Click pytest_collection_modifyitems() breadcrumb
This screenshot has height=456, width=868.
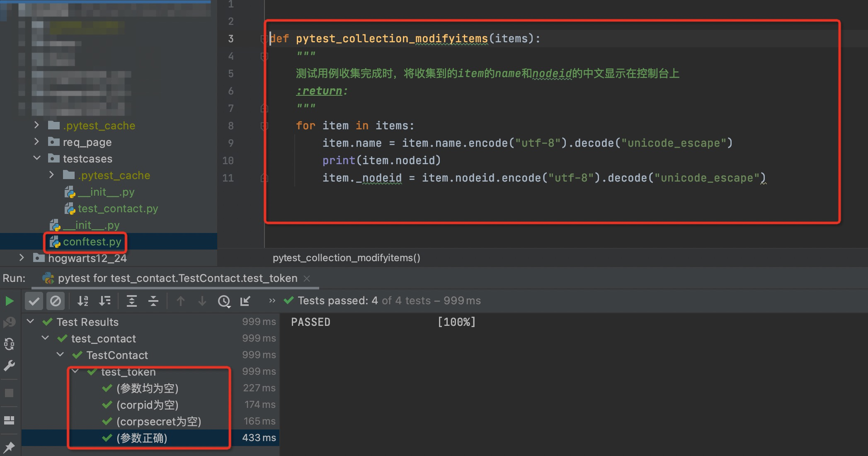(x=347, y=258)
